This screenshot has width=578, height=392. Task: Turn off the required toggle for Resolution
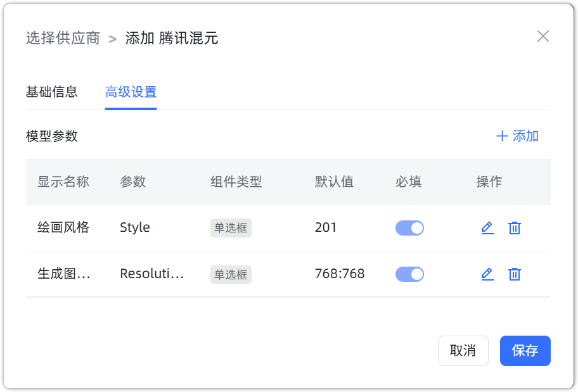pyautogui.click(x=409, y=274)
